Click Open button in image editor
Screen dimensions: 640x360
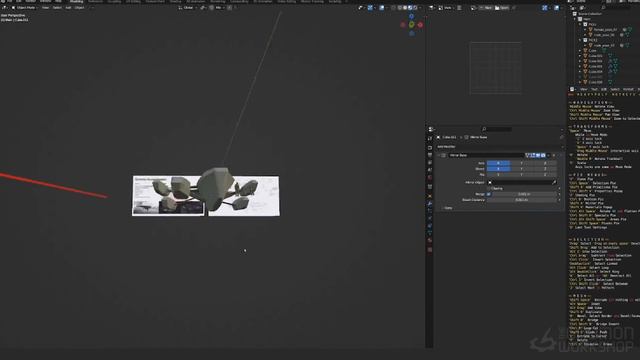tap(502, 8)
